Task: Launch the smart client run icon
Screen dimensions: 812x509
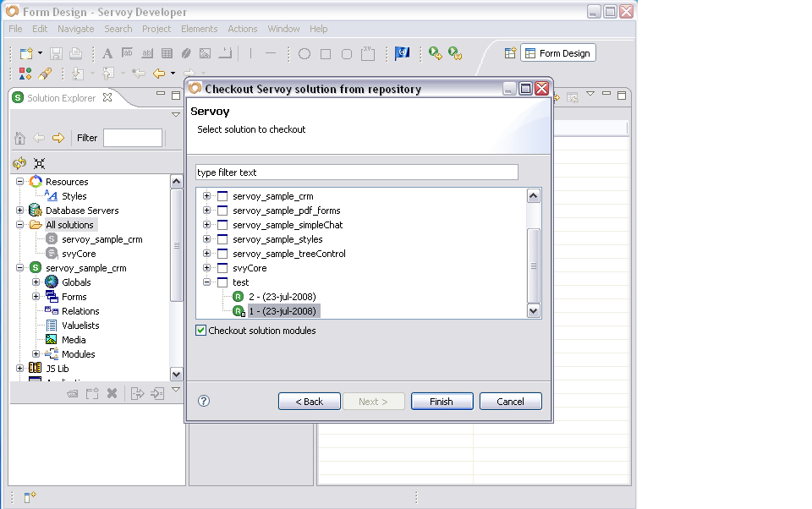Action: tap(435, 53)
